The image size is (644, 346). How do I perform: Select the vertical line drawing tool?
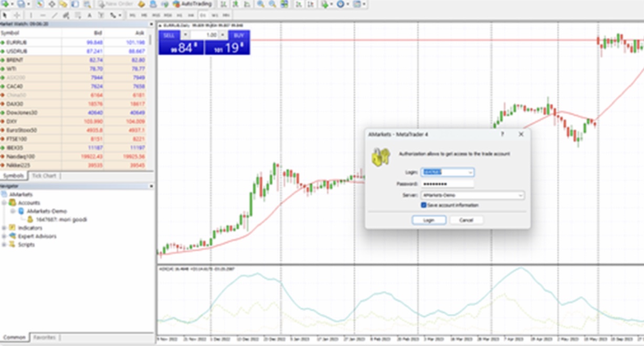31,15
